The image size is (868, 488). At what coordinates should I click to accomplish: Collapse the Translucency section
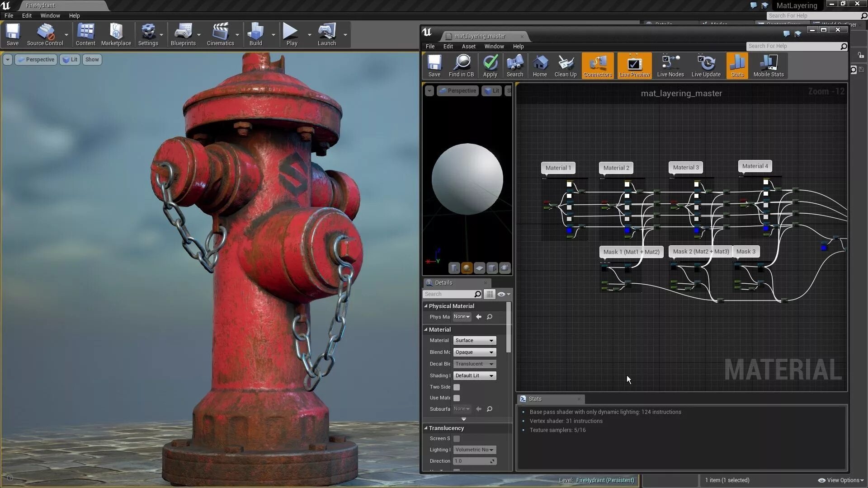[426, 428]
